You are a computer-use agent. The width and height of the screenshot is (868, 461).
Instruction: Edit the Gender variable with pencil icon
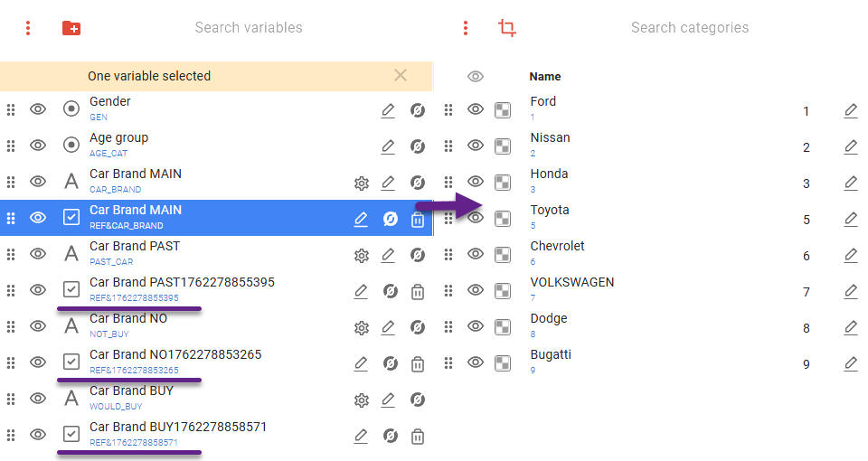coord(388,110)
